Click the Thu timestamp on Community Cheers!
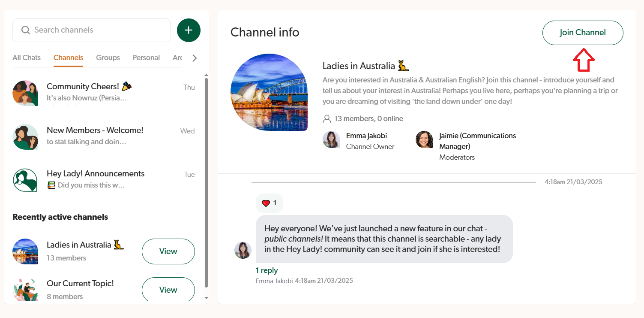644x318 pixels. (x=189, y=87)
